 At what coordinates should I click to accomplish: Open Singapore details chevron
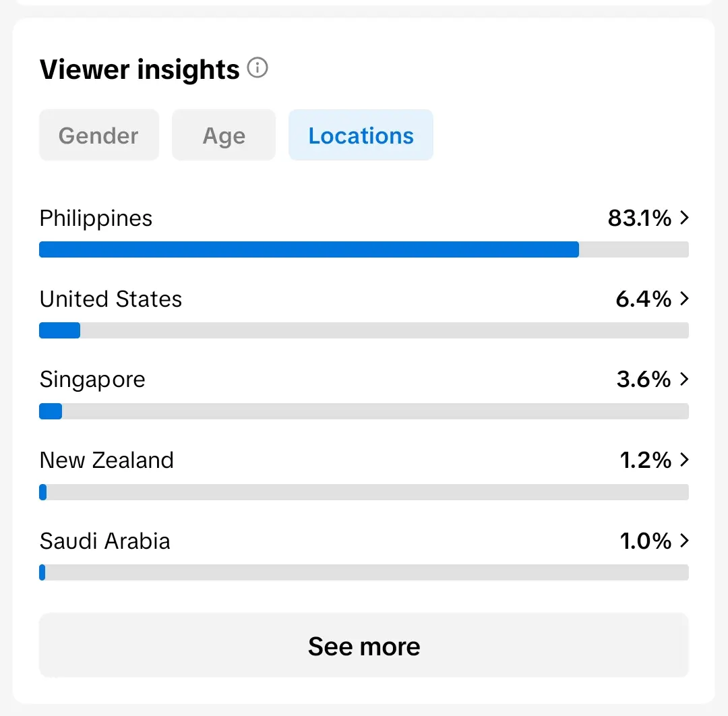pyautogui.click(x=684, y=379)
